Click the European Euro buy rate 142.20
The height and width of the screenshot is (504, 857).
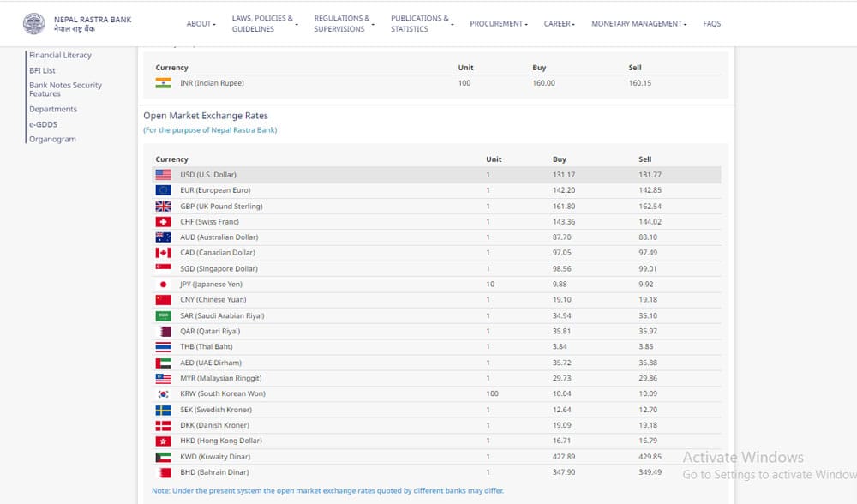(564, 190)
